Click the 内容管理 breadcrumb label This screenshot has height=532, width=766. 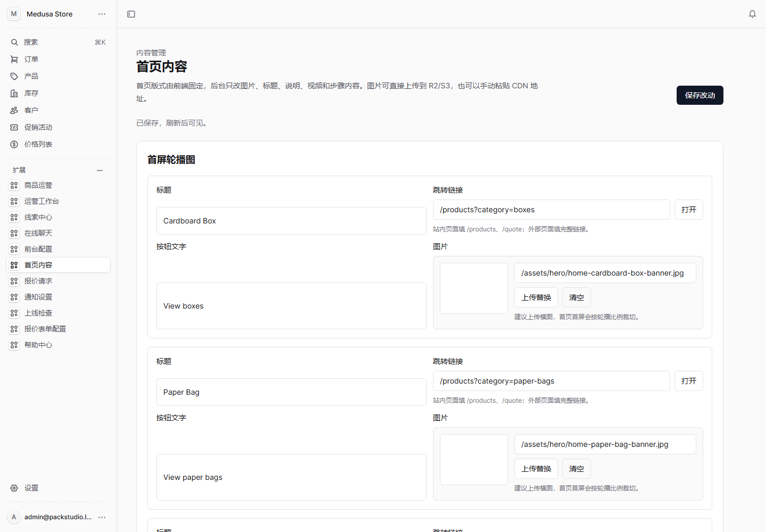pos(151,53)
